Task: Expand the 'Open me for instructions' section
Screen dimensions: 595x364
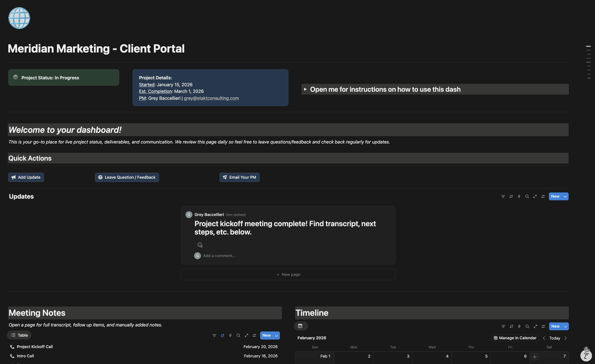Action: (306, 89)
